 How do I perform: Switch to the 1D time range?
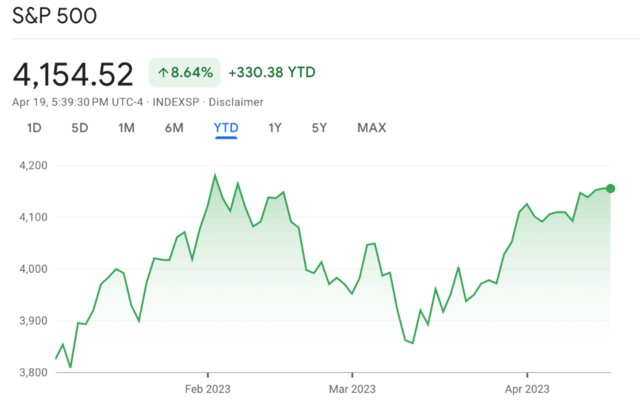[34, 128]
